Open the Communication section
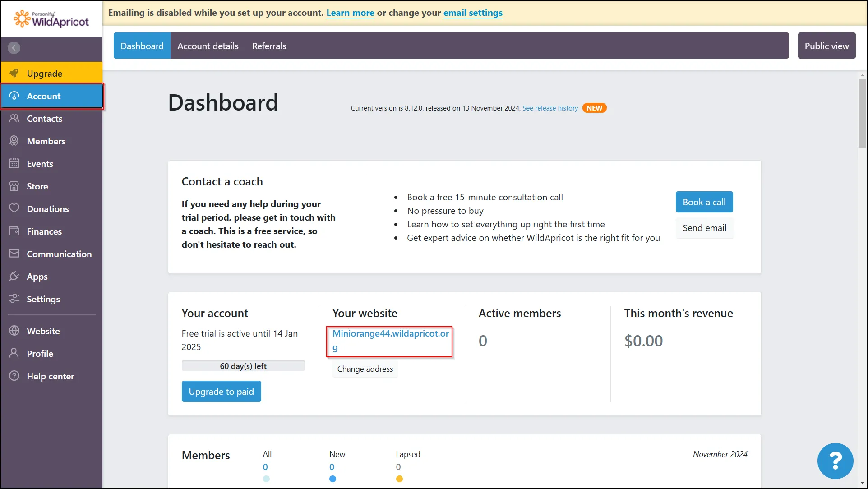The height and width of the screenshot is (489, 868). (59, 254)
